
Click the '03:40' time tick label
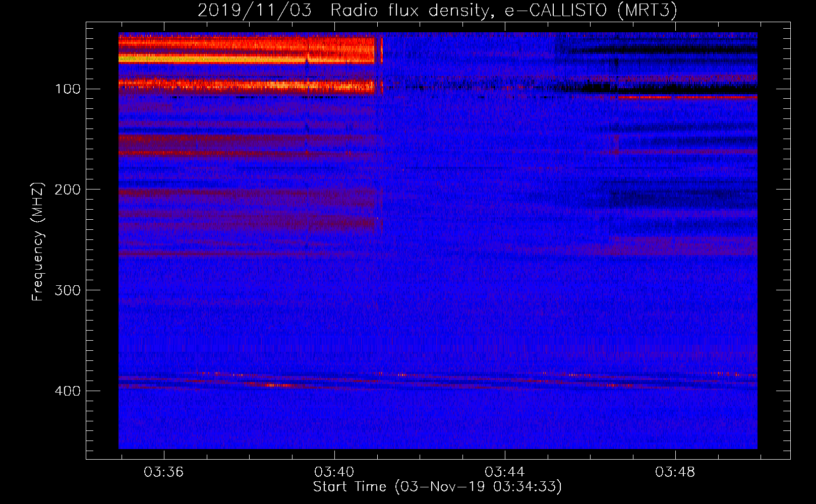[334, 472]
